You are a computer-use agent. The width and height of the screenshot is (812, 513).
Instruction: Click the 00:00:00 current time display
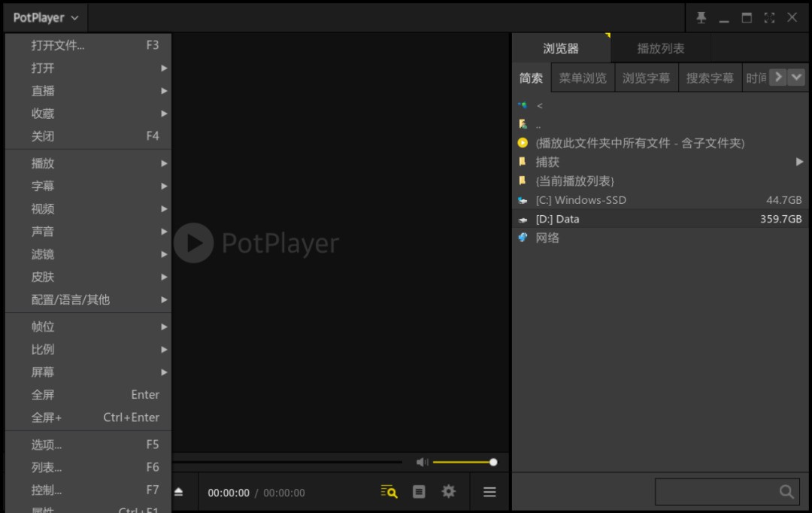[x=229, y=493]
